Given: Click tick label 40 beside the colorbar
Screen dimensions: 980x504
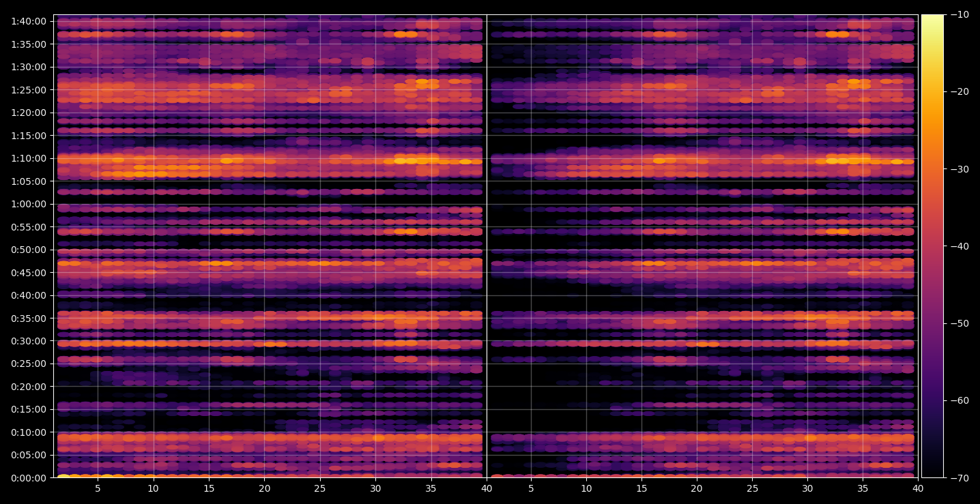Looking at the screenshot, I should tap(918, 488).
